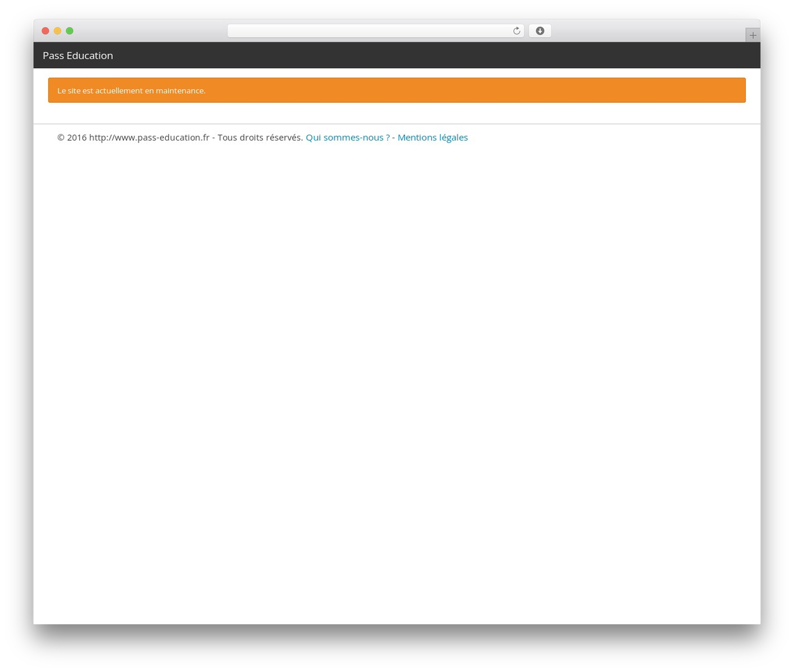The width and height of the screenshot is (794, 672).
Task: Click the reload page icon
Action: coord(516,31)
